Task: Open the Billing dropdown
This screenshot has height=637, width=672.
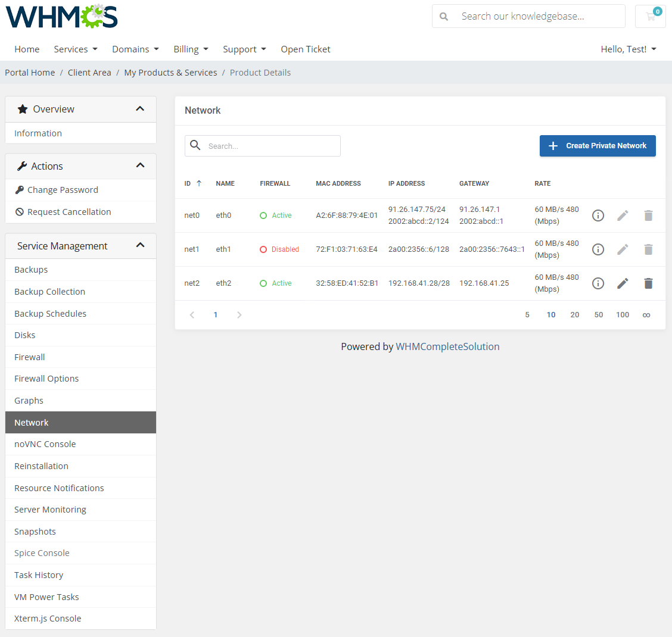Action: point(191,49)
